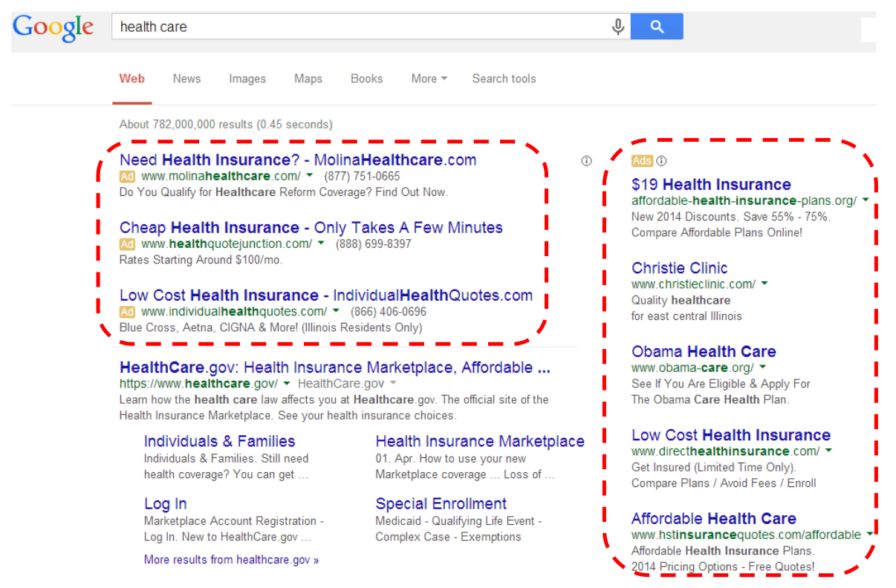This screenshot has height=588, width=896.
Task: Click "Compare Plans / Avoid Fees / Enroll" text
Action: tap(724, 483)
